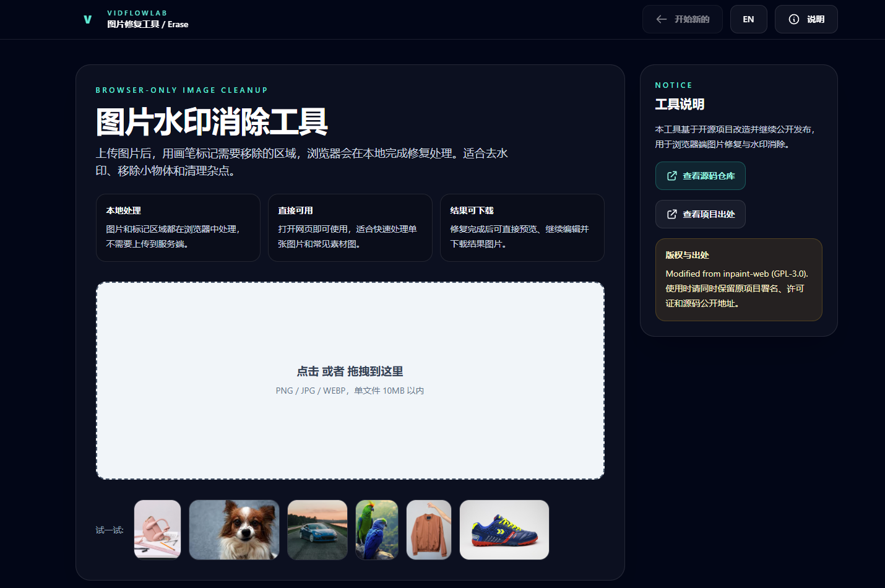The height and width of the screenshot is (588, 885).
Task: Click the 工具说明 sidebar heading
Action: pos(680,104)
